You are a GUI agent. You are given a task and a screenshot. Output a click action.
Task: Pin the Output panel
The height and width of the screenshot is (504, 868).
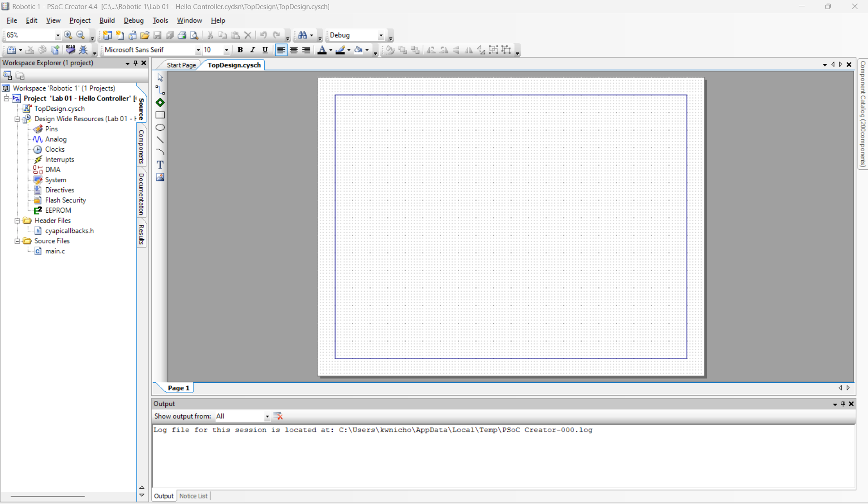(x=843, y=404)
